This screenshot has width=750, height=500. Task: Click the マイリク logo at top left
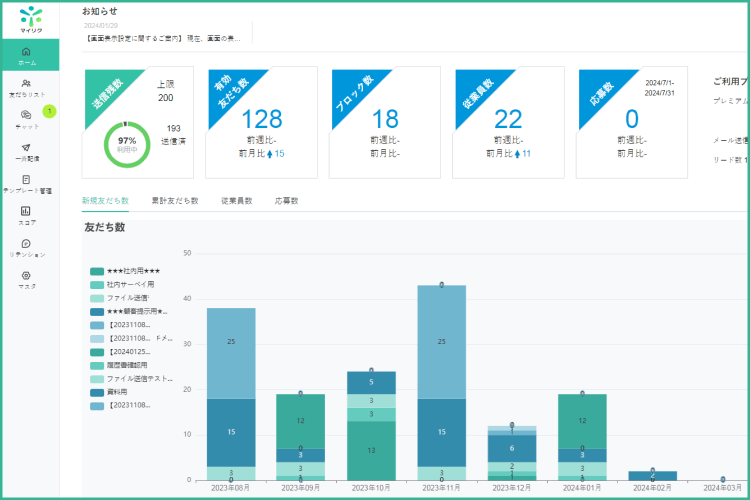pos(31,19)
